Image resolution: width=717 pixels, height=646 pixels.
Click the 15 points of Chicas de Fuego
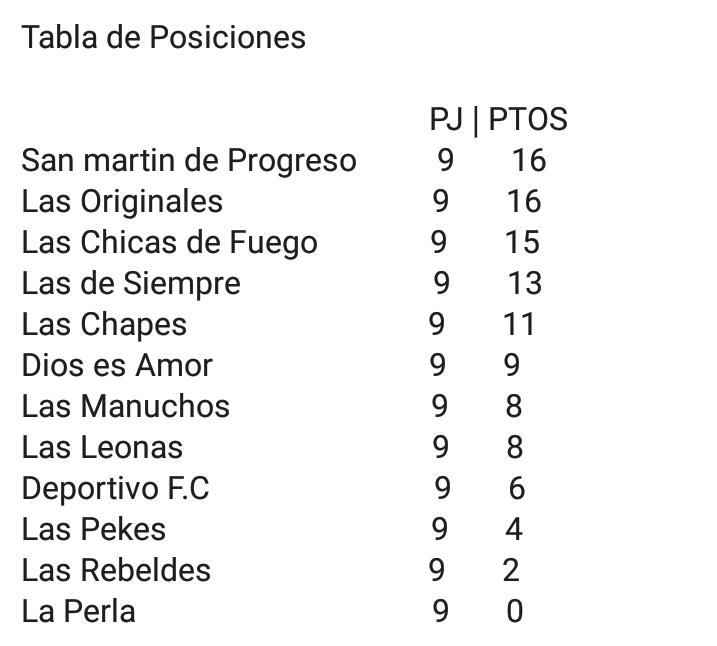pyautogui.click(x=522, y=242)
